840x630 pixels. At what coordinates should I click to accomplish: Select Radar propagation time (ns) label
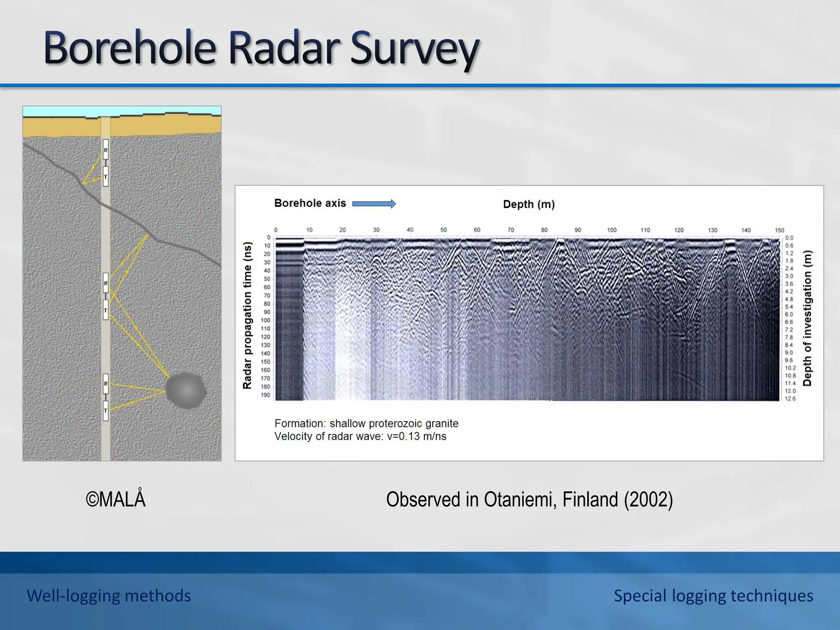pos(247,315)
